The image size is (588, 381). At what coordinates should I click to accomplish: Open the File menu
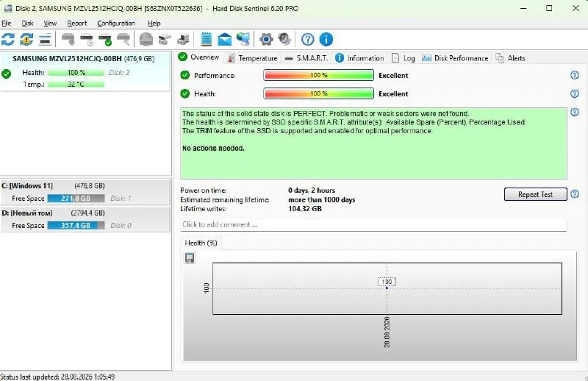click(7, 24)
